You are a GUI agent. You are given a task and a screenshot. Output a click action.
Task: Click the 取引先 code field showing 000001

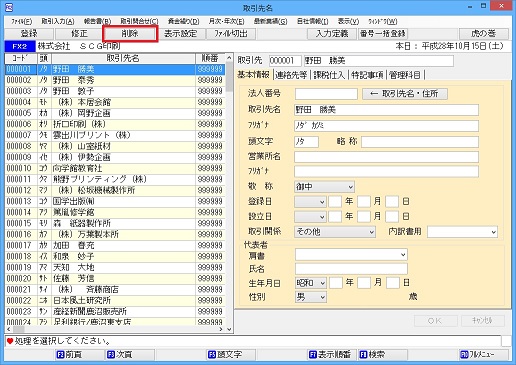(285, 61)
